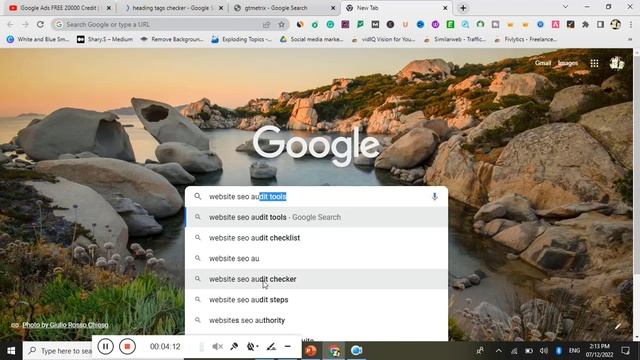Open the Google account avatar on the page

[616, 63]
